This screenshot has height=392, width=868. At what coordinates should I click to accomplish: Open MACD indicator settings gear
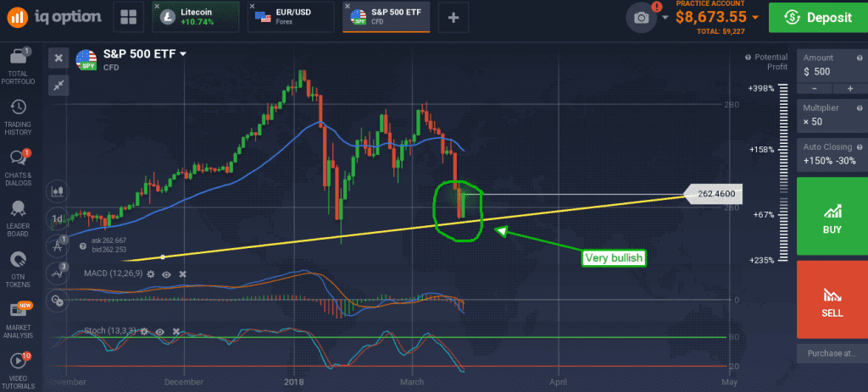click(x=151, y=274)
